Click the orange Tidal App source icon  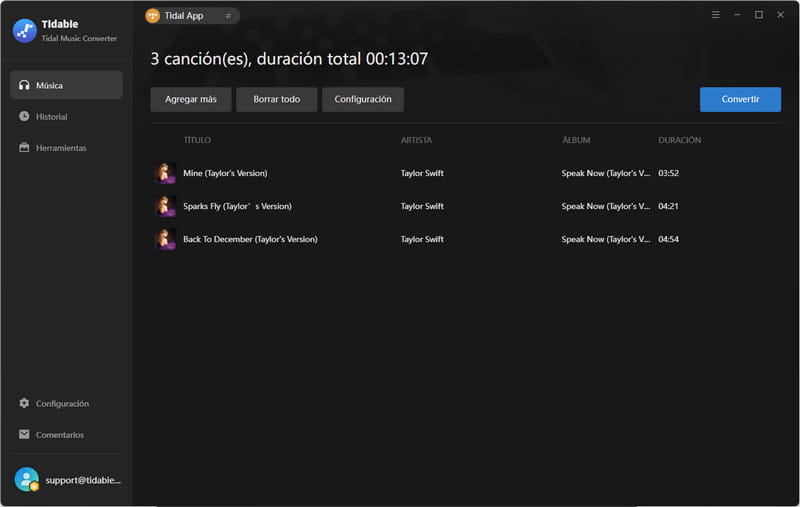tap(153, 16)
